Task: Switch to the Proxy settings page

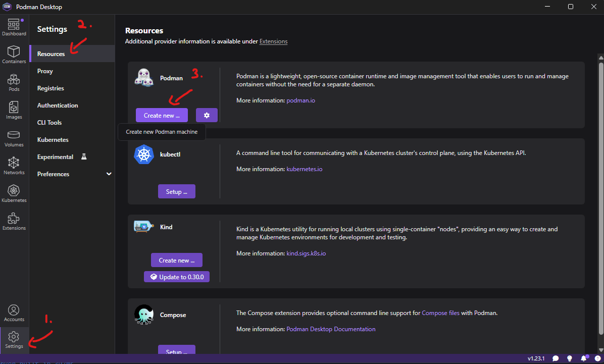Action: (45, 71)
